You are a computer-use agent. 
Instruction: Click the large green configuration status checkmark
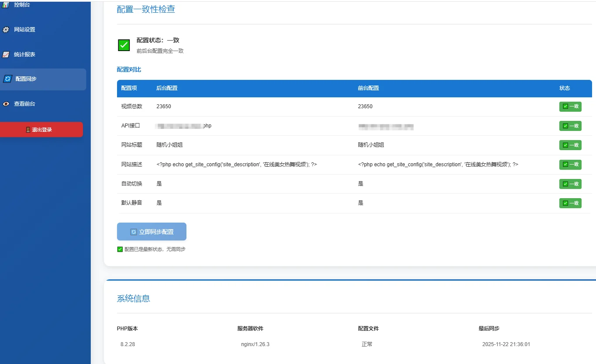pyautogui.click(x=124, y=45)
